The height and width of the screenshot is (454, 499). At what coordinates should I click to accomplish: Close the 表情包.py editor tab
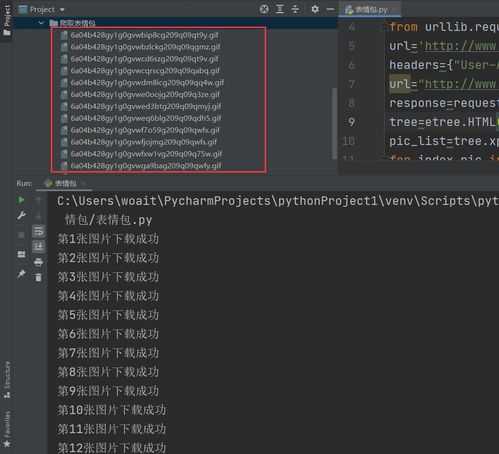tap(394, 10)
